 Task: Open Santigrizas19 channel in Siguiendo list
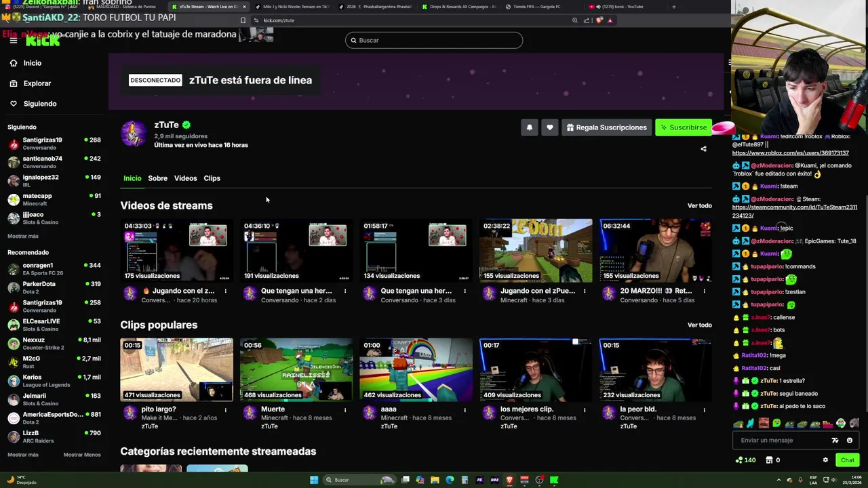[x=54, y=144]
